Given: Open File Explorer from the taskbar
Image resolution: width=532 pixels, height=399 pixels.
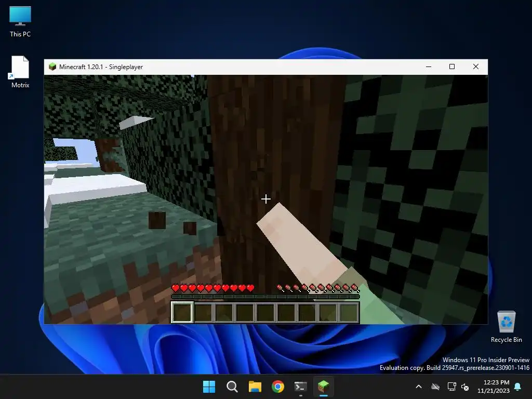Looking at the screenshot, I should pyautogui.click(x=255, y=387).
